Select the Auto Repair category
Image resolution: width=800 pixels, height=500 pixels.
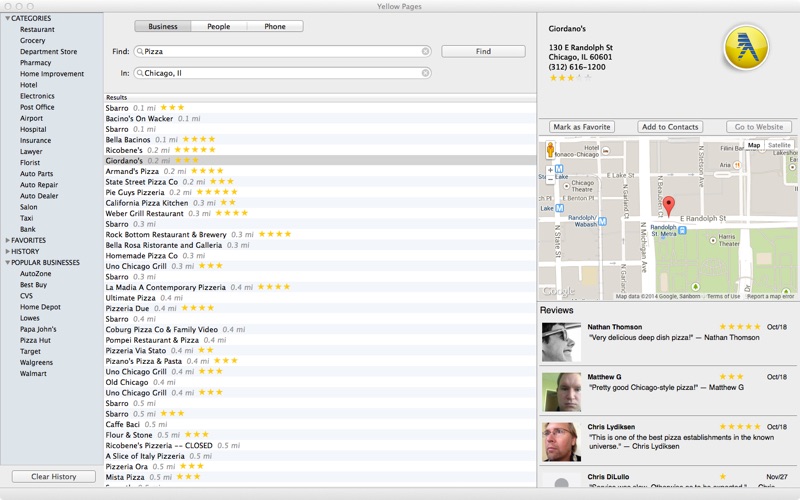(39, 185)
